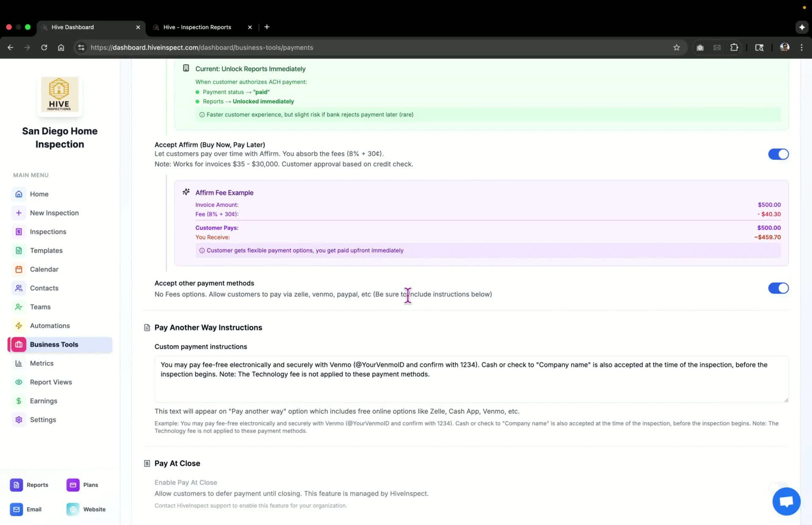Open the chat support bubble

click(x=786, y=501)
